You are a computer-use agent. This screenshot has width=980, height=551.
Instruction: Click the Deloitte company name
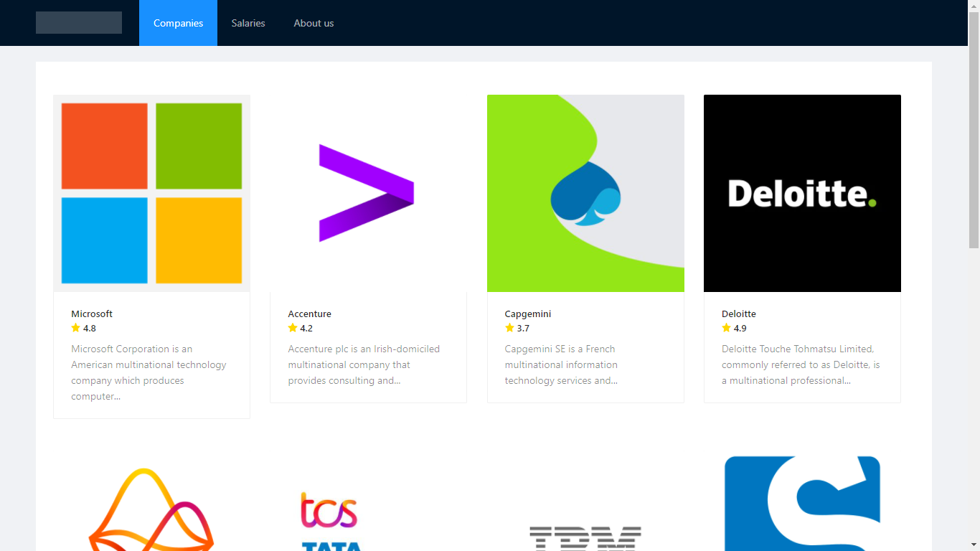coord(739,314)
